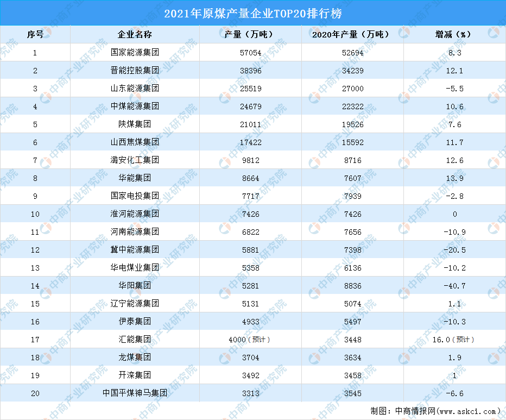Screen dimensions: 506x420
Task: Click production value '17422'
Action: click(x=250, y=142)
